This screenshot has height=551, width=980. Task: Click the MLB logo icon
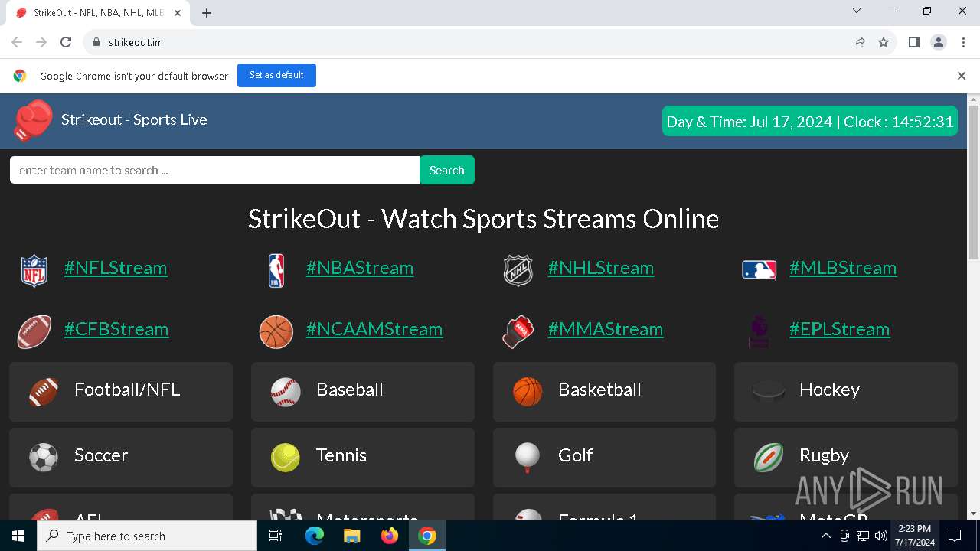759,269
